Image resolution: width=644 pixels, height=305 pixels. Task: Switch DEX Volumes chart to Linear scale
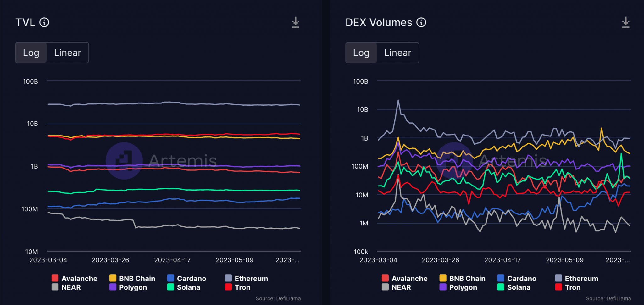click(397, 53)
